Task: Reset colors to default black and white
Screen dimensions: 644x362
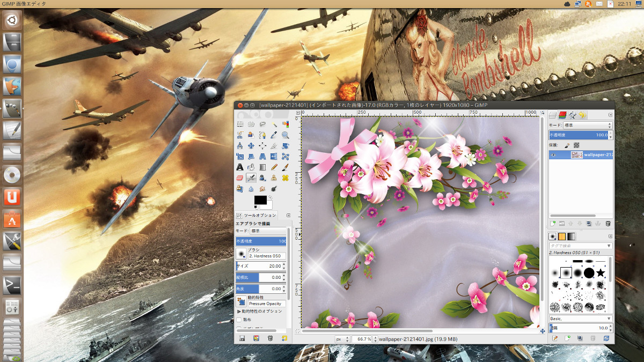Action: pos(257,208)
